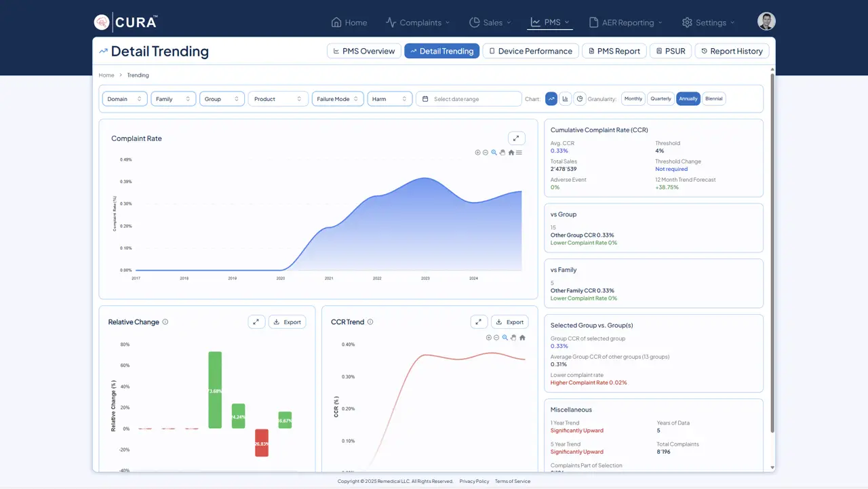Open the Complaint Rate chart hamburger menu

pos(519,153)
